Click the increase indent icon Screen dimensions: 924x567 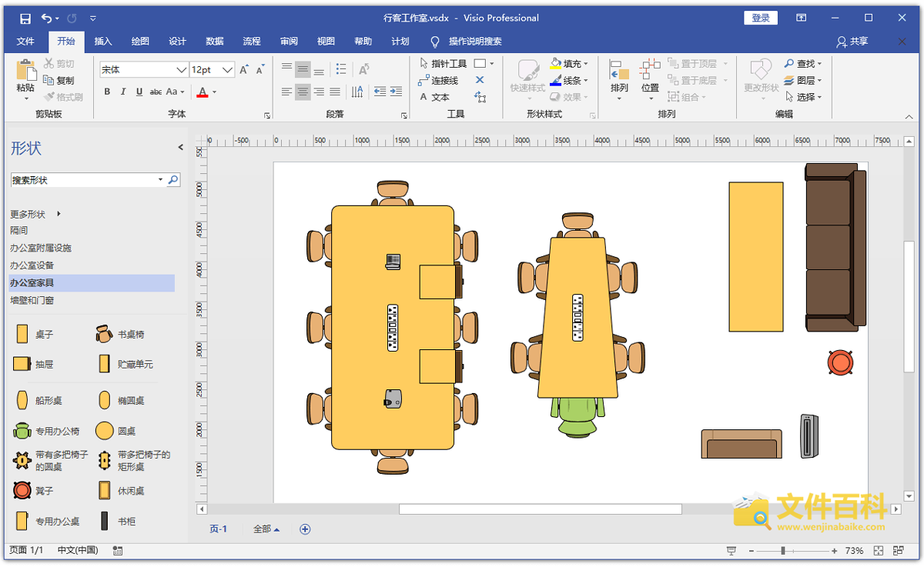[396, 92]
